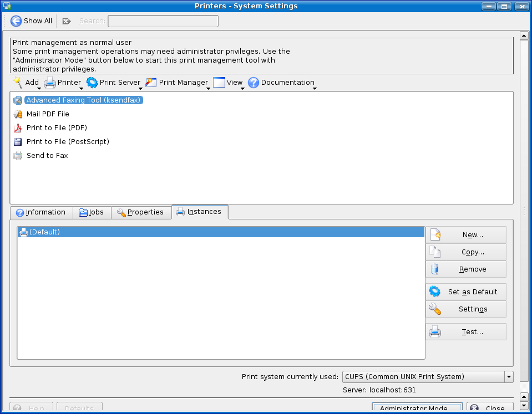
Task: Click into the Search input field
Action: pos(163,21)
